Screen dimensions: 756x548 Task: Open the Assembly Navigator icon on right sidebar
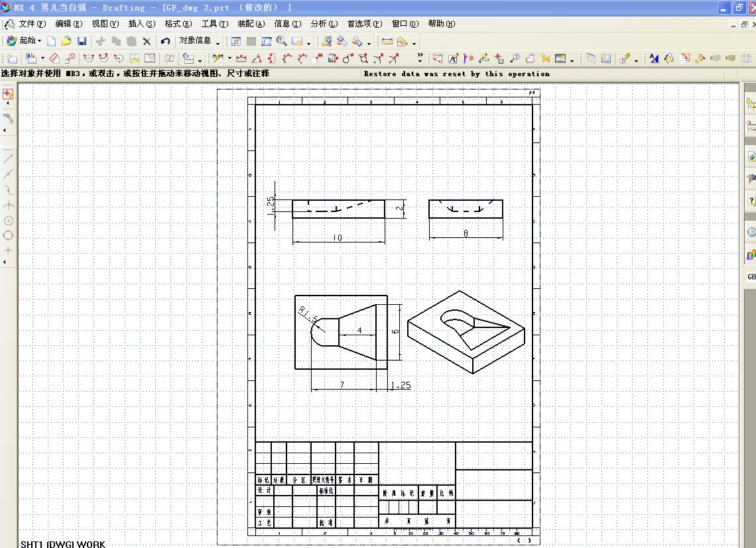click(x=751, y=103)
